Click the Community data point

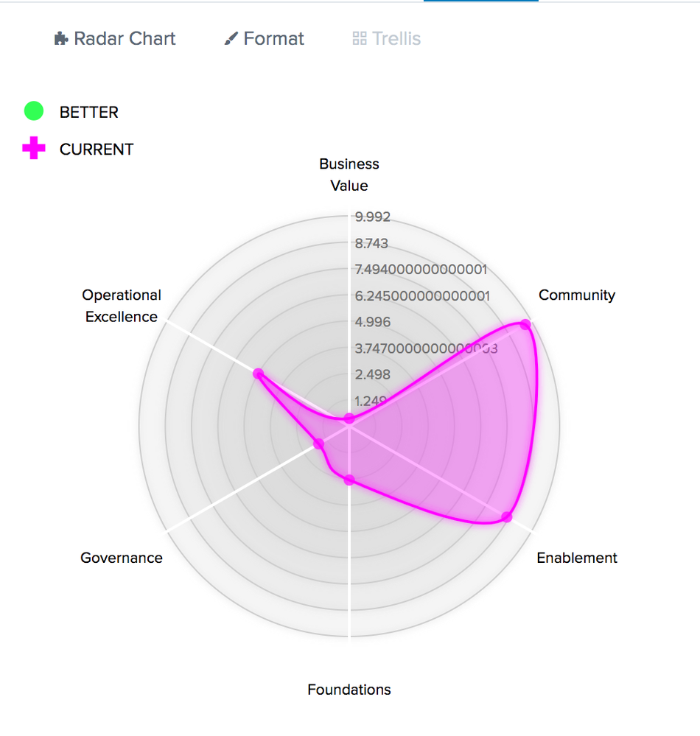525,324
